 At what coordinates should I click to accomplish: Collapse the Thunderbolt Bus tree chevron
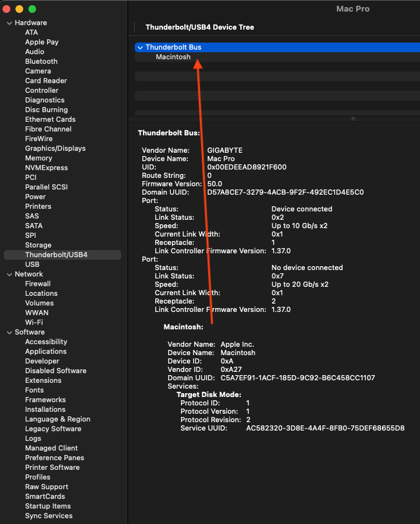[x=140, y=48]
